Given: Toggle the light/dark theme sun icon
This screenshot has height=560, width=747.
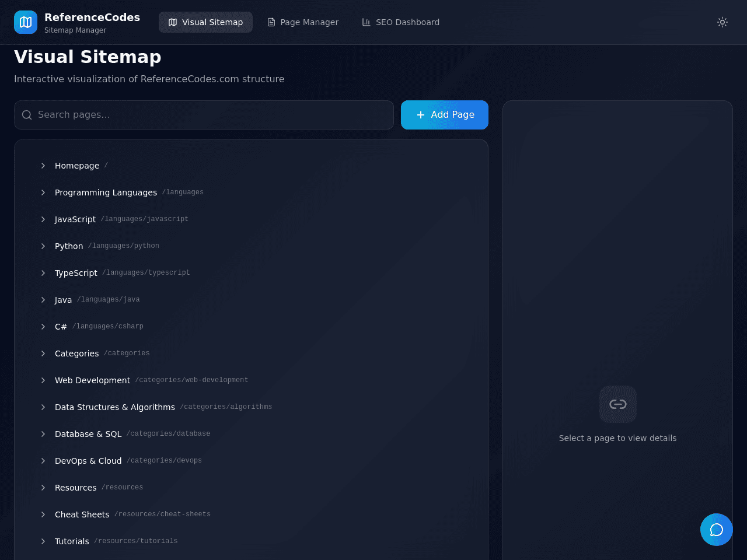Looking at the screenshot, I should click(x=722, y=22).
